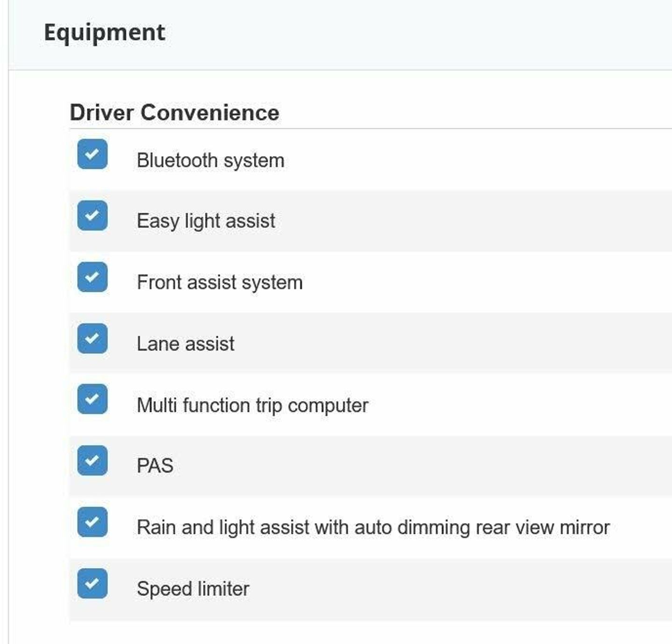The image size is (672, 644).
Task: Uncheck the Bluetooth system checkbox
Action: click(x=92, y=154)
